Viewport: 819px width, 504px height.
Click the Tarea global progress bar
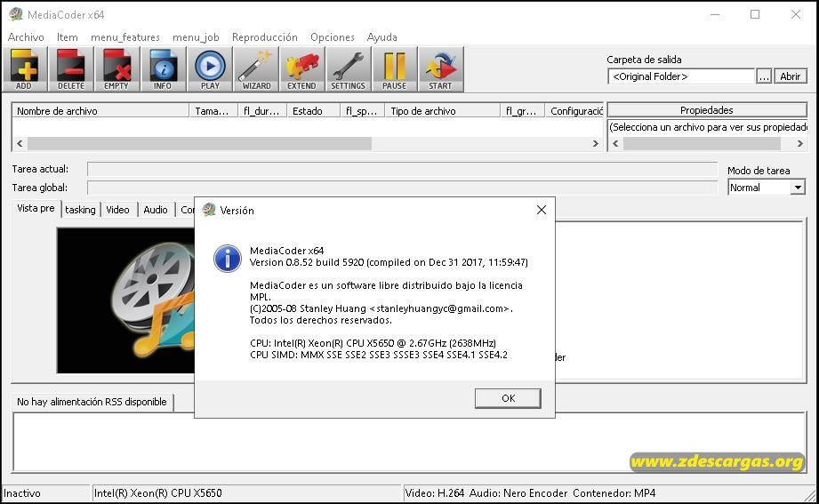click(402, 188)
